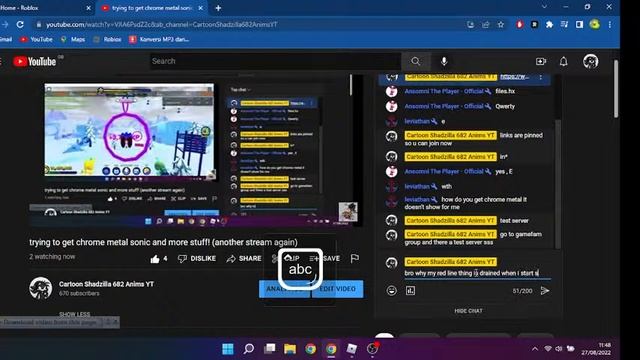Open Roblox app from taskbar
Image resolution: width=640 pixels, height=360 pixels.
(x=351, y=349)
